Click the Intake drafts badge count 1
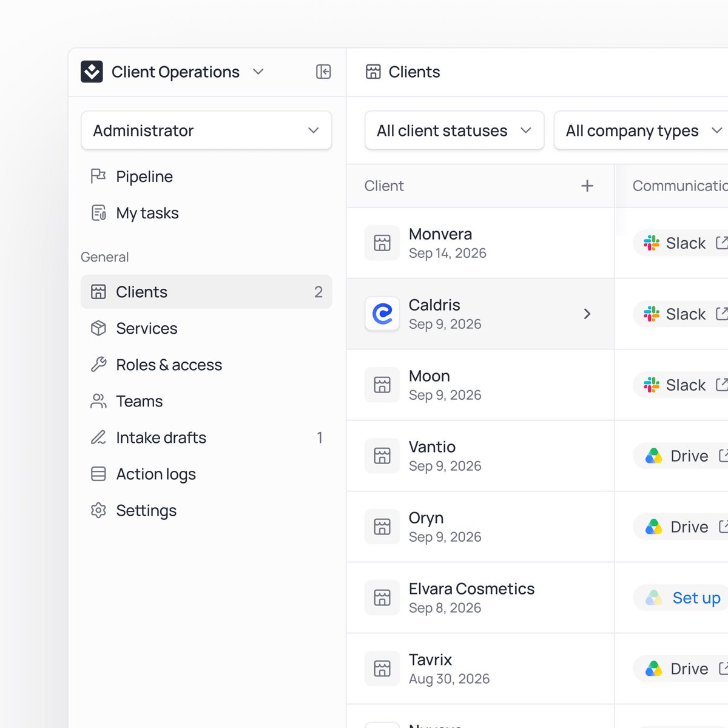Screen dimensions: 728x728 coord(320,437)
